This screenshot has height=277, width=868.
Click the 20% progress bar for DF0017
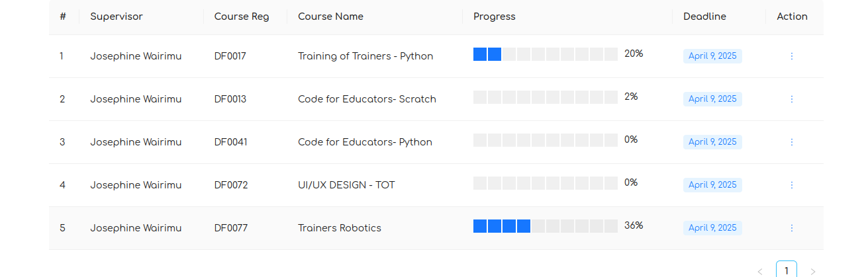[x=545, y=54]
